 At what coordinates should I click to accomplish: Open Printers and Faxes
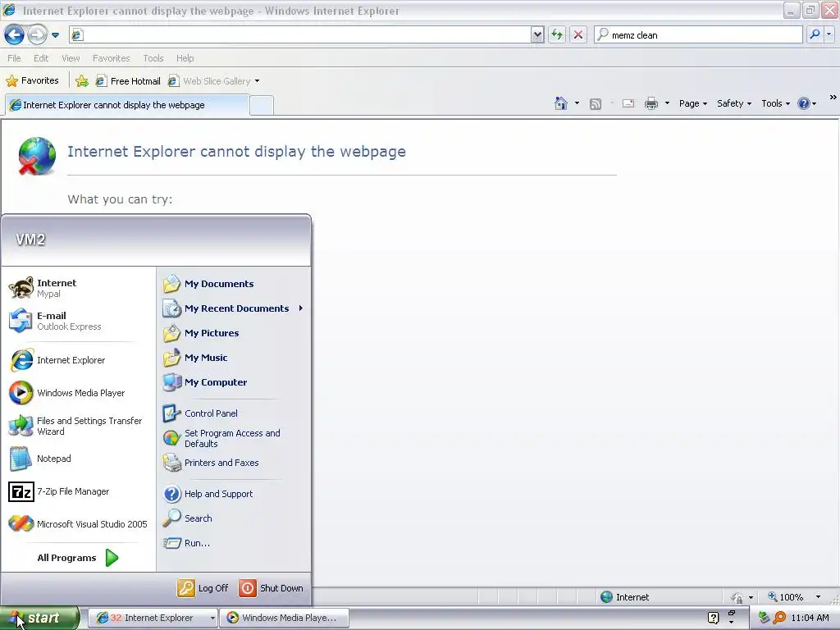tap(234, 463)
